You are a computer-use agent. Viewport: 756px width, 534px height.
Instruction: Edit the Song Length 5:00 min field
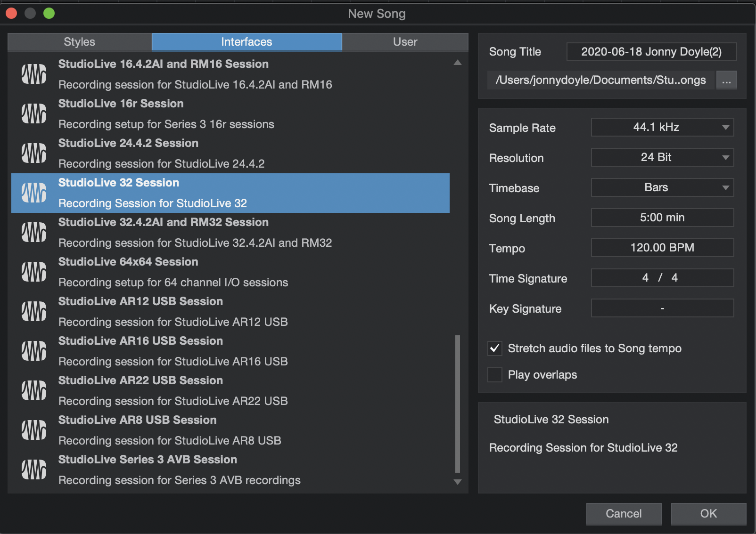662,218
